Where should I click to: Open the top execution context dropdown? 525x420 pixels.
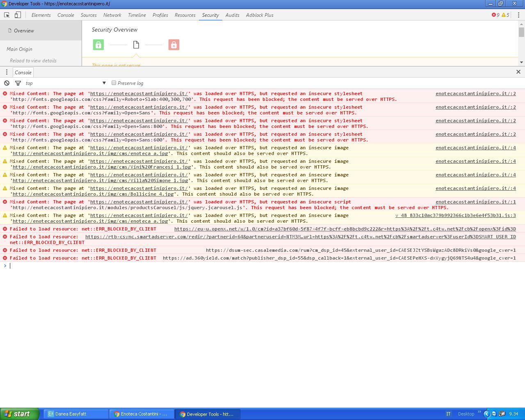(x=66, y=83)
